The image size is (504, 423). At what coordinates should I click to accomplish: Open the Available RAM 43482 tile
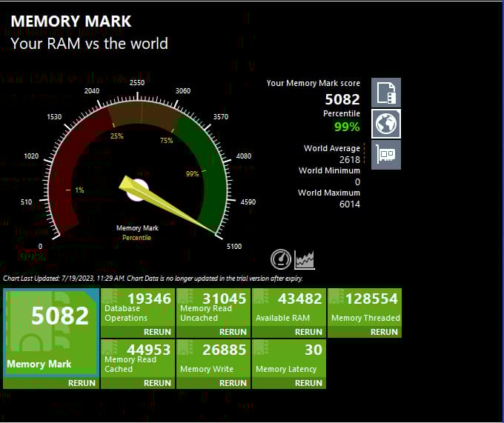pos(289,307)
